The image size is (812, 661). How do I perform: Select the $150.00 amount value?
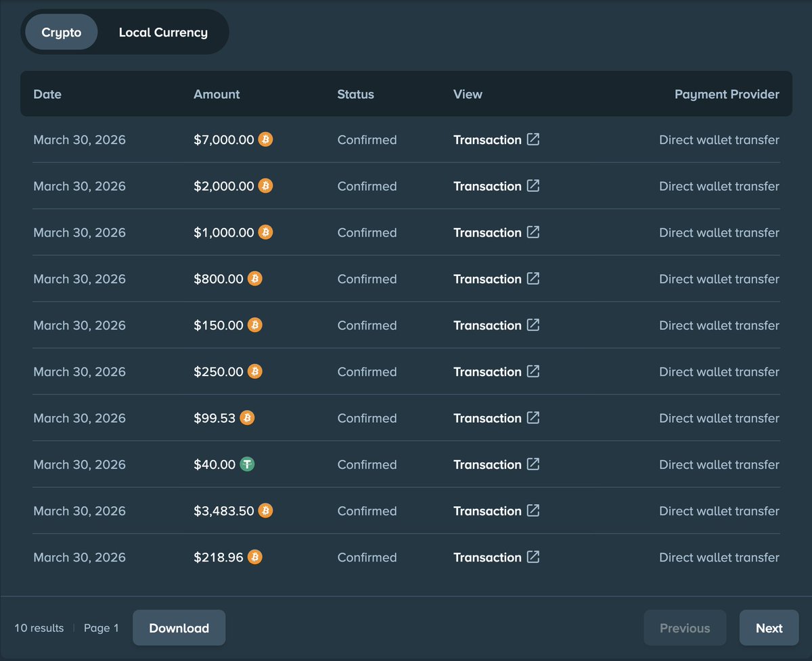(219, 325)
